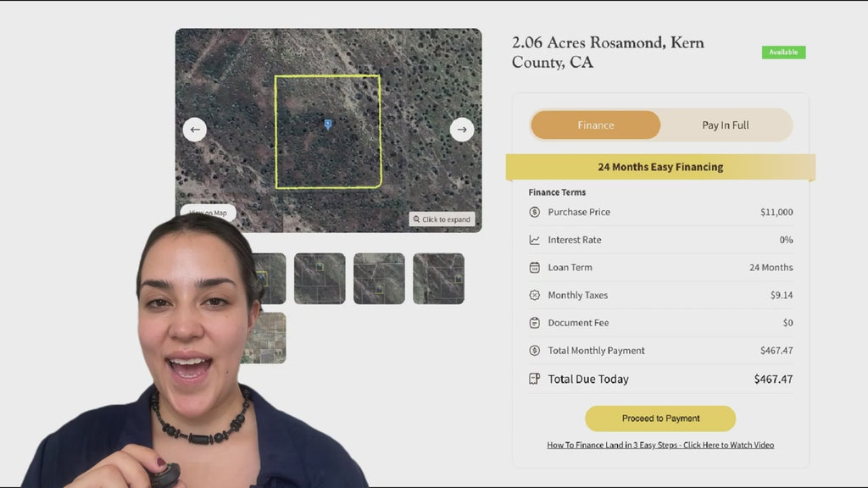Click the Loan Term calendar icon
This screenshot has width=868, height=488.
point(534,268)
